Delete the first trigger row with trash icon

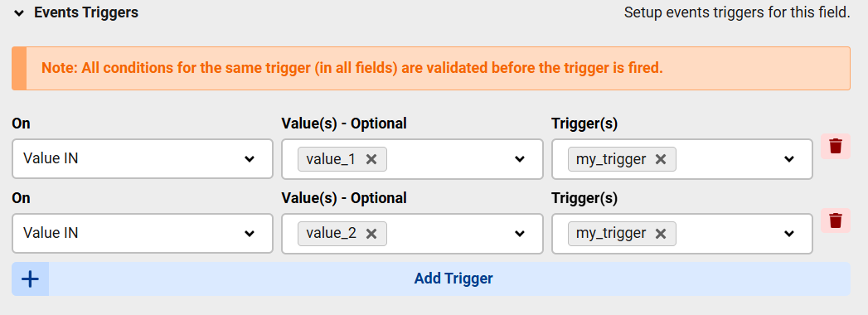point(836,146)
